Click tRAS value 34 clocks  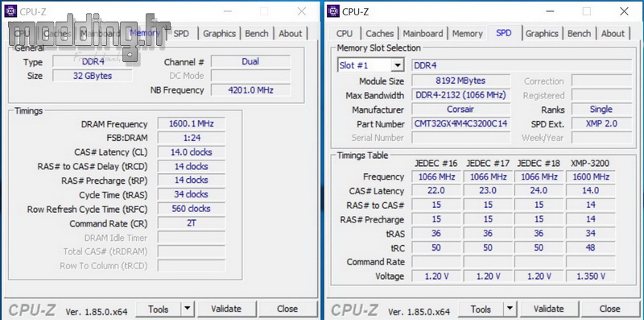192,194
